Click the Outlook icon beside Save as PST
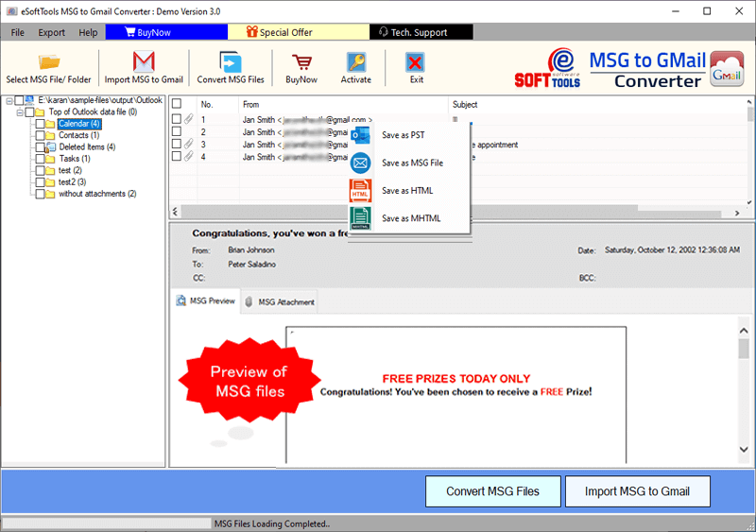Viewport: 756px width, 532px height. 361,135
